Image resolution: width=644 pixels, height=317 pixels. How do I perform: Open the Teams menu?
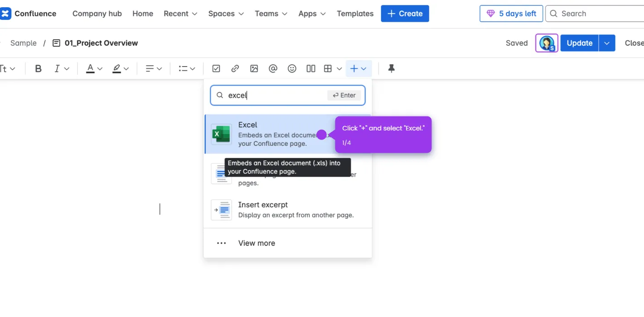pyautogui.click(x=271, y=14)
